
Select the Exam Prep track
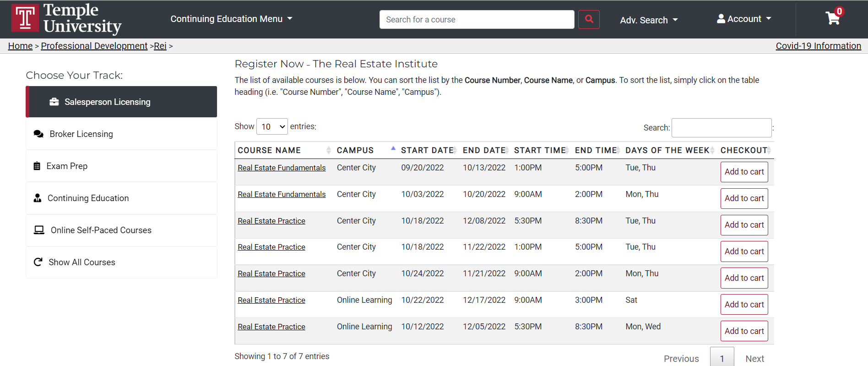tap(121, 166)
